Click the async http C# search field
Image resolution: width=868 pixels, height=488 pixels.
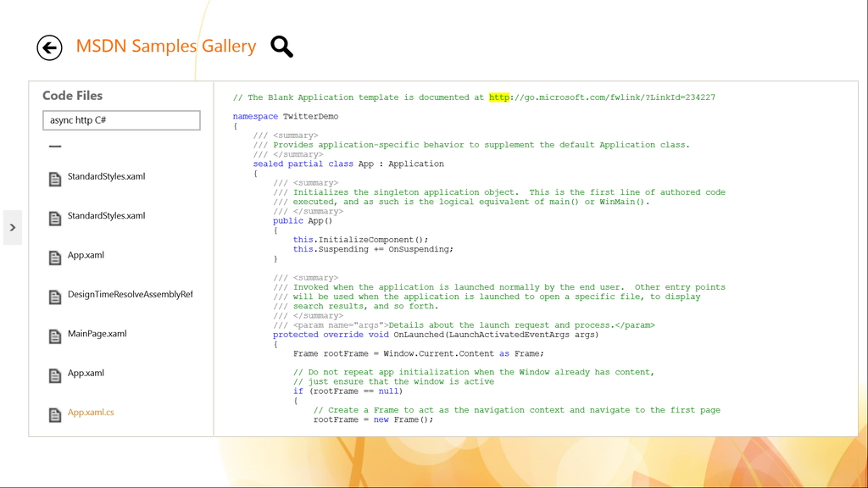[121, 120]
